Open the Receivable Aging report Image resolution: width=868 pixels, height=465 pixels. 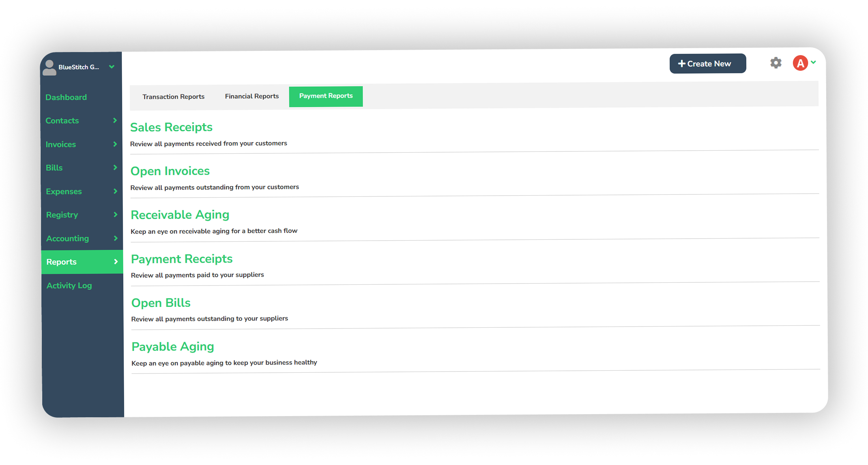[180, 215]
